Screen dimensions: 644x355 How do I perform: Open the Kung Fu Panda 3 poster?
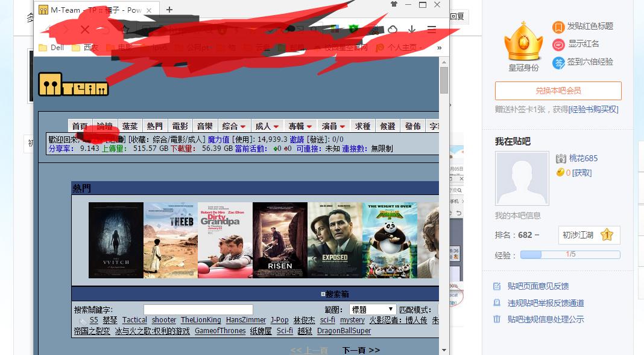pyautogui.click(x=390, y=240)
